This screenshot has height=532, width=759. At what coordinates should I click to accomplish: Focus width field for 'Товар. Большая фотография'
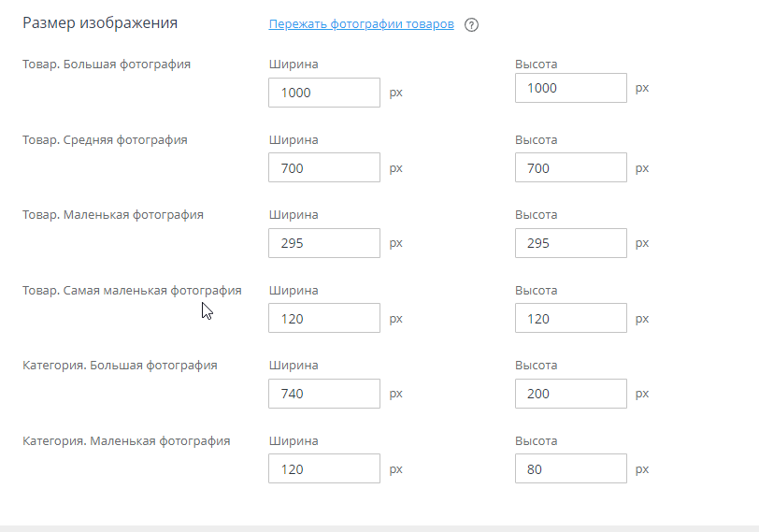(x=324, y=93)
